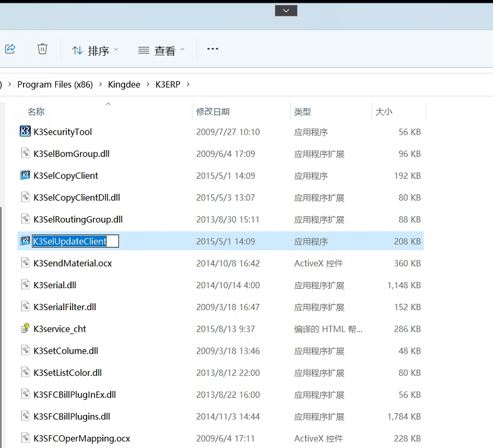This screenshot has height=448, width=493.
Task: Select the K3SetListColor.dll file name
Action: (x=68, y=373)
